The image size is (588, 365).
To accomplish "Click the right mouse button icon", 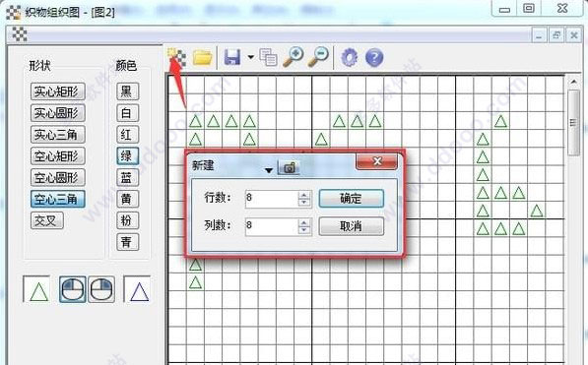I will 101,289.
